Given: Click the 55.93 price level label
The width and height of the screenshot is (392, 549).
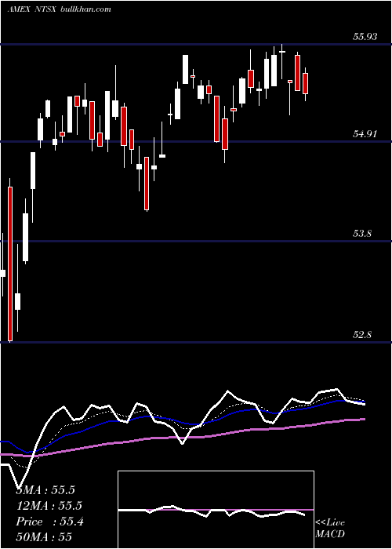Looking at the screenshot, I should [x=365, y=36].
